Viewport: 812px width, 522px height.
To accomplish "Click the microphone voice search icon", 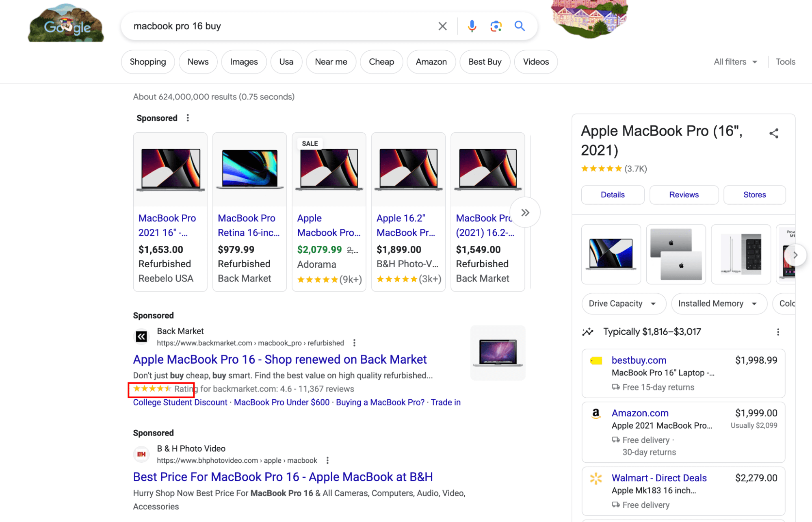I will click(x=472, y=26).
